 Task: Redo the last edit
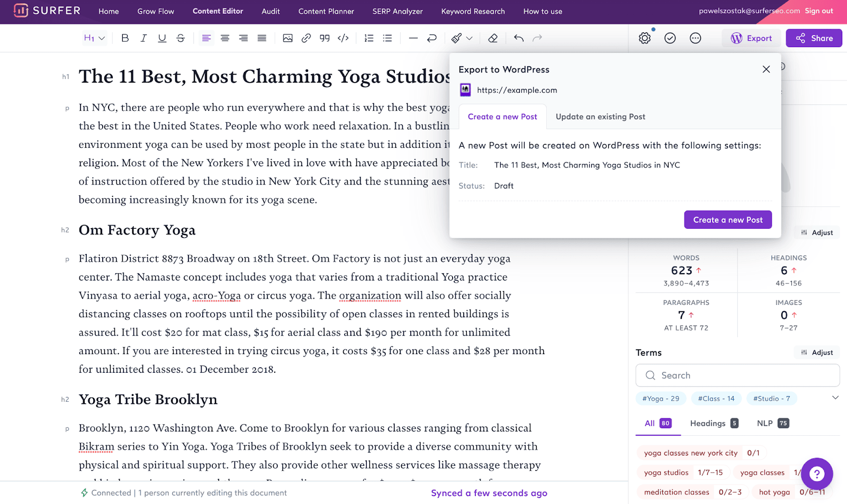[x=537, y=38]
